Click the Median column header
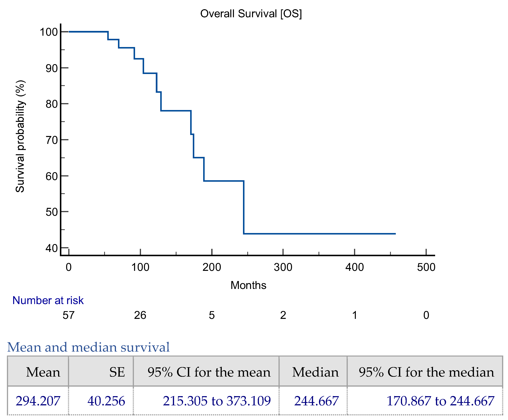This screenshot has height=420, width=508. tap(315, 372)
